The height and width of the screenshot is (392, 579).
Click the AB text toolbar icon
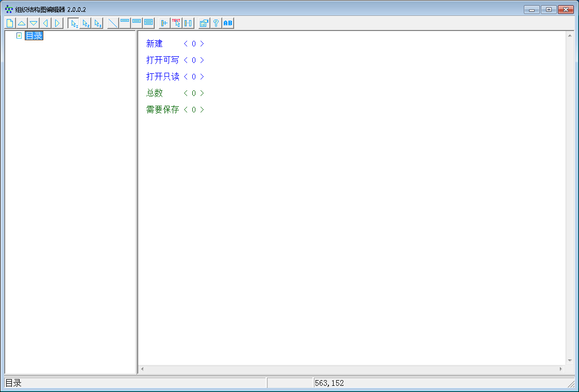[228, 23]
